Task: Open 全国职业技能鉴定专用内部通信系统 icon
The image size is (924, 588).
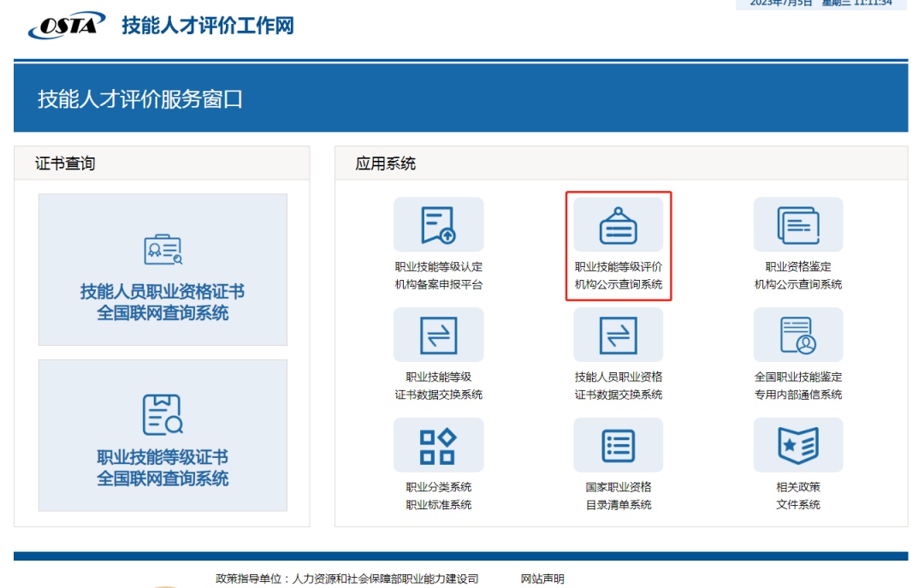Action: pos(797,335)
